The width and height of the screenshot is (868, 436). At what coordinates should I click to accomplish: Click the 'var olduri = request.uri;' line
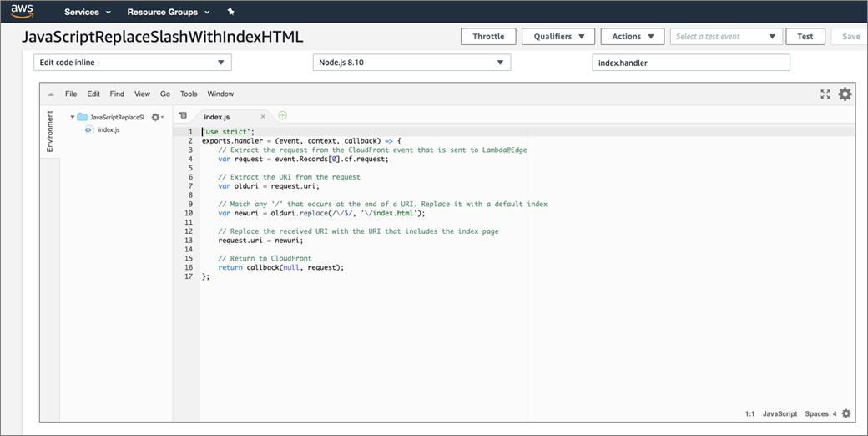(x=269, y=185)
